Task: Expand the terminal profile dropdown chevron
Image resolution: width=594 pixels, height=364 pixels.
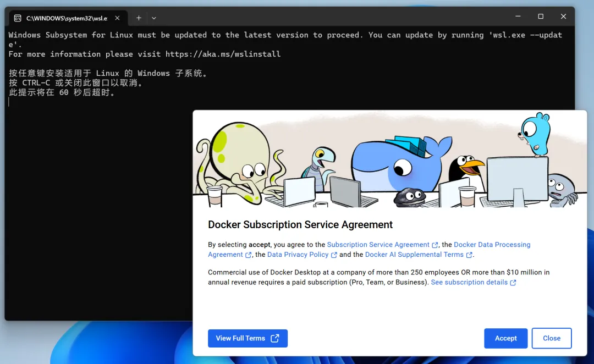Action: coord(154,18)
